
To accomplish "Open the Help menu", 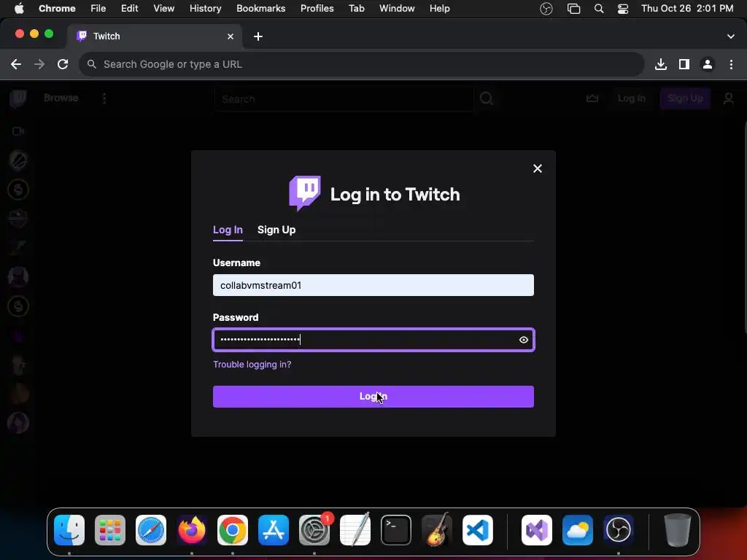I will [439, 9].
